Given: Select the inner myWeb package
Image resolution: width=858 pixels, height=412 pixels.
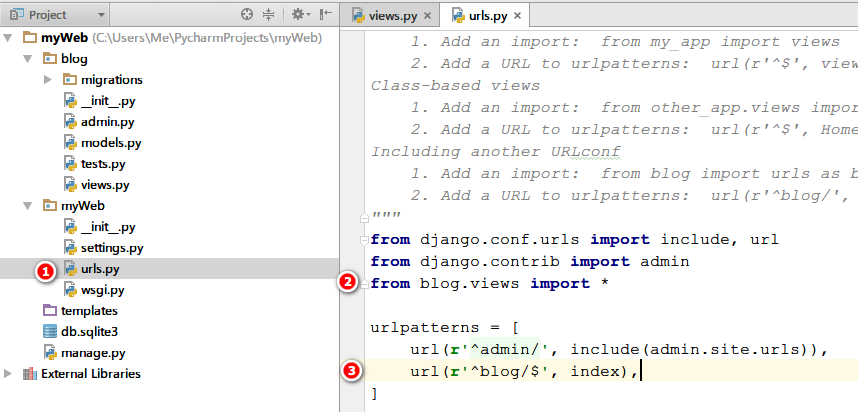Looking at the screenshot, I should pos(83,206).
